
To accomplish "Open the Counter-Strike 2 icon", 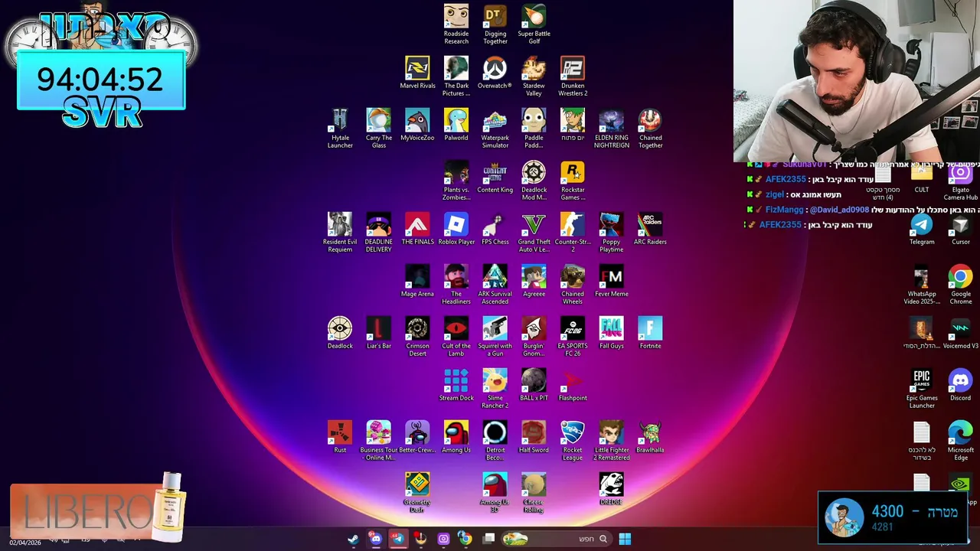I will point(573,232).
